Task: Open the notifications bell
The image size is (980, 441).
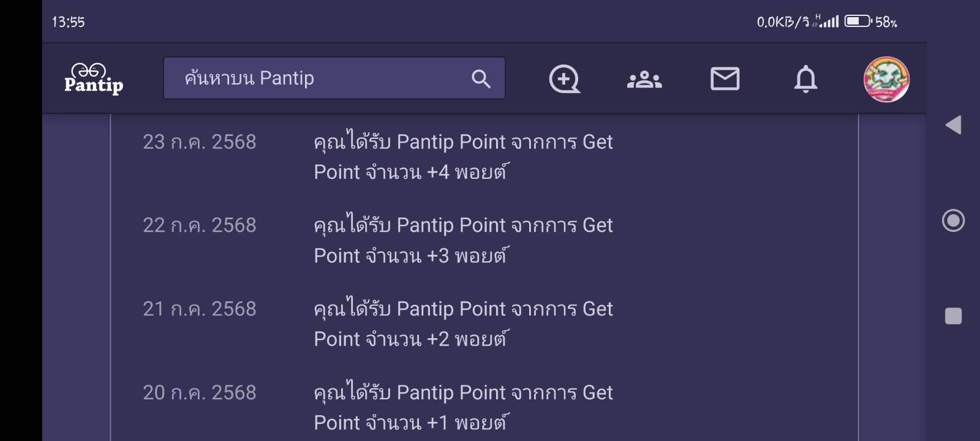Action: (x=805, y=78)
